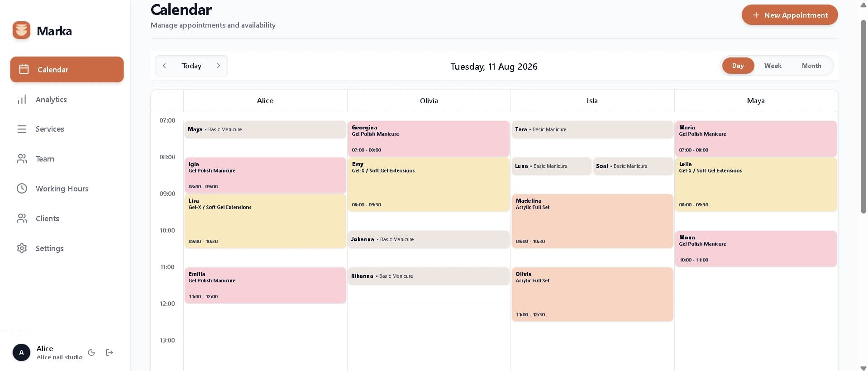The image size is (868, 371).
Task: Click the Working Hours clock icon
Action: (x=22, y=189)
